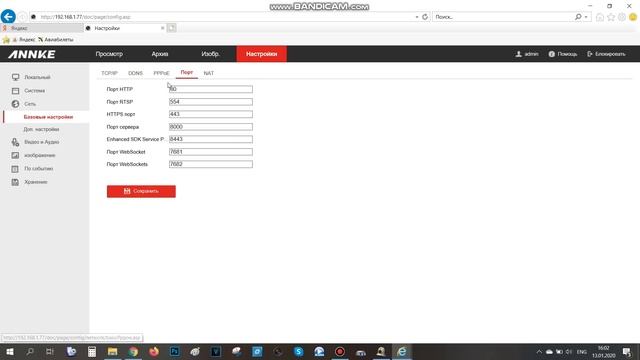This screenshot has width=640, height=360.
Task: Open the Система sidebar icon
Action: point(16,91)
